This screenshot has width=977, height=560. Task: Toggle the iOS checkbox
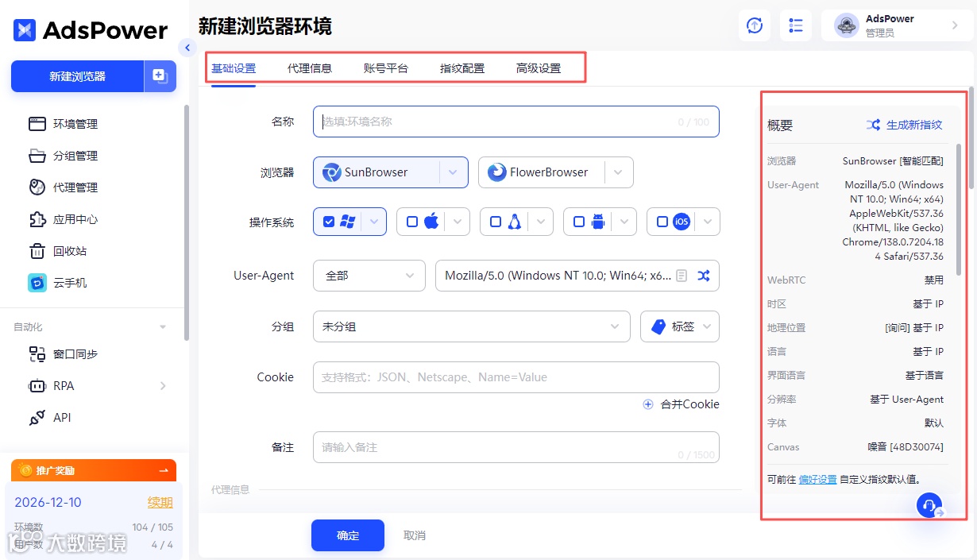[x=662, y=222]
